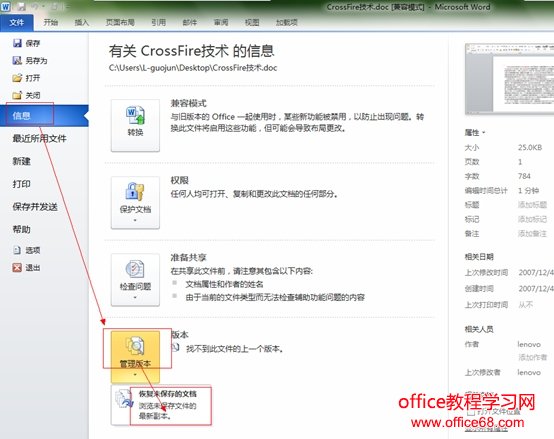Screen dimensions: 554x439
Task: Click the word count value 784
Action: pyautogui.click(x=524, y=176)
